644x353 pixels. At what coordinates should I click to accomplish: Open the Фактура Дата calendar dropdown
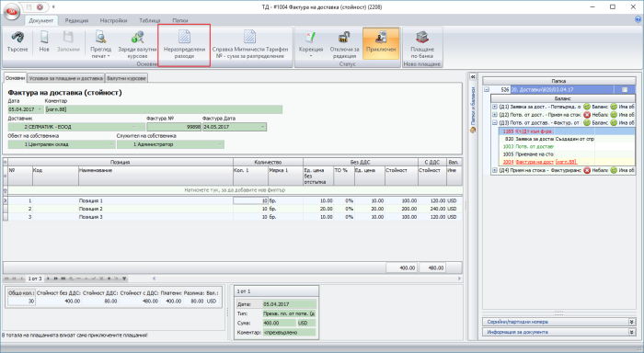(x=263, y=127)
